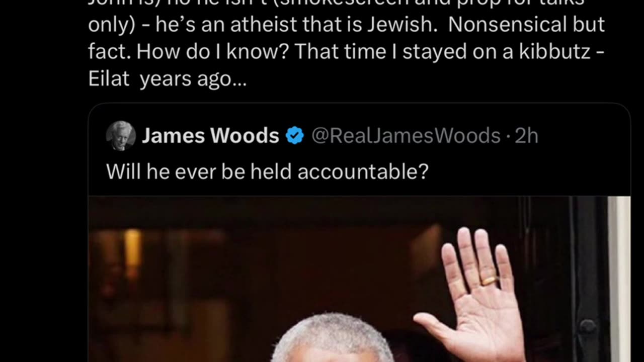The image size is (644, 362).
Task: Open James Woods profile avatar
Action: pos(121,136)
